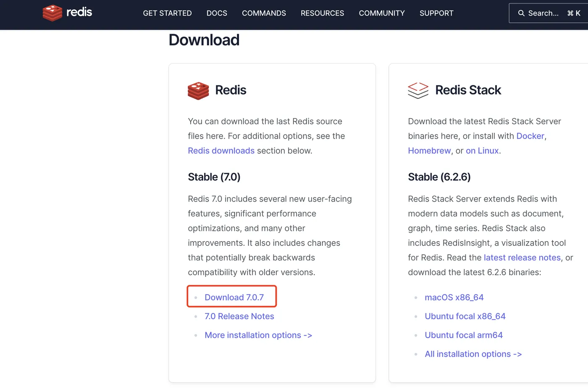Click the on Linux link
This screenshot has height=392, width=588.
482,150
